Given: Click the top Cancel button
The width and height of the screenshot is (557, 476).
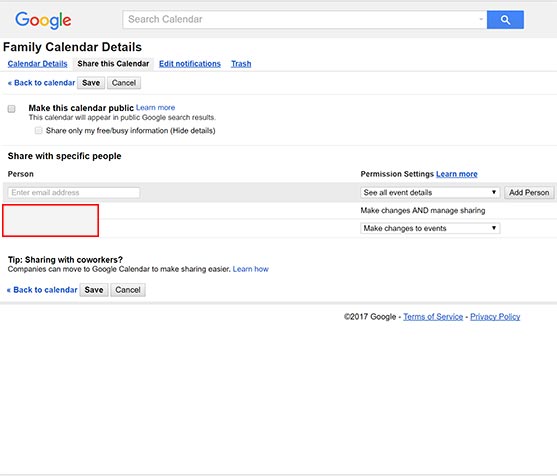Looking at the screenshot, I should 124,83.
